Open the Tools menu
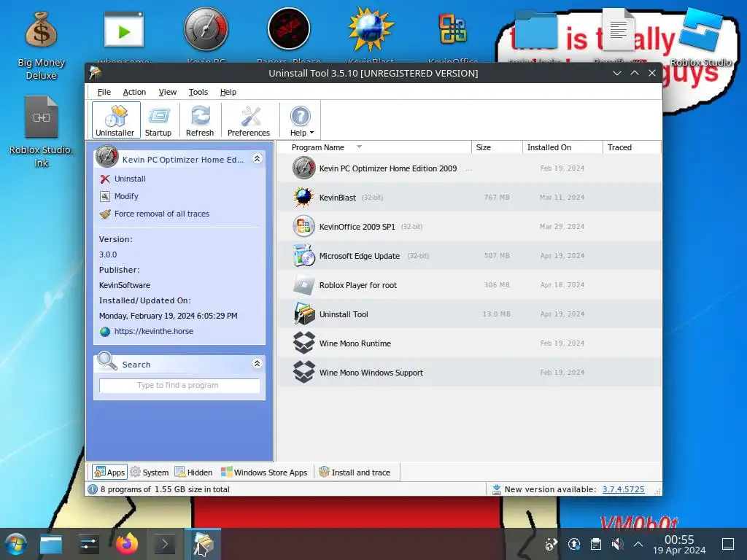The width and height of the screenshot is (747, 560). coord(198,92)
